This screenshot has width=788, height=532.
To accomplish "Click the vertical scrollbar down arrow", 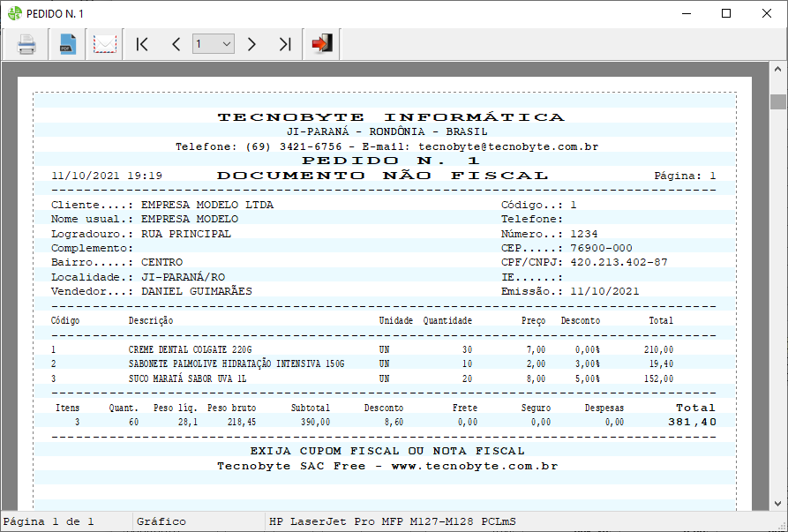I will point(777,501).
